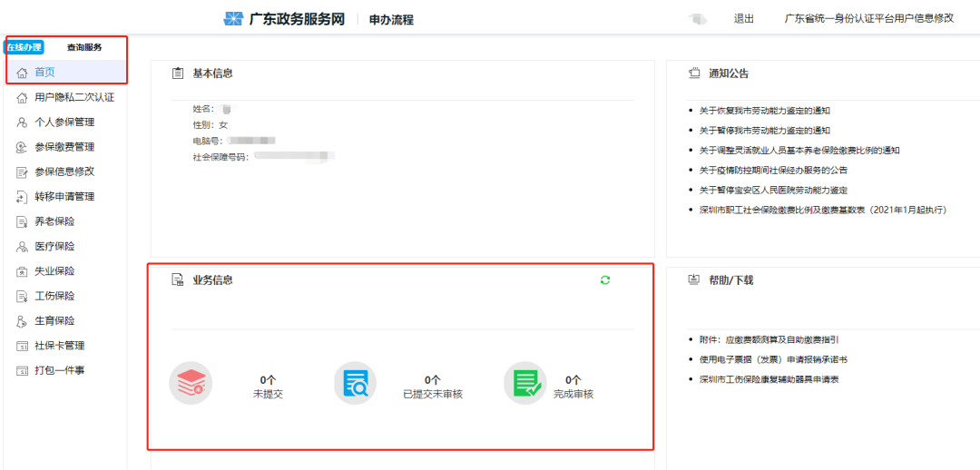Expand the 参保缴费管理 menu

tap(64, 147)
